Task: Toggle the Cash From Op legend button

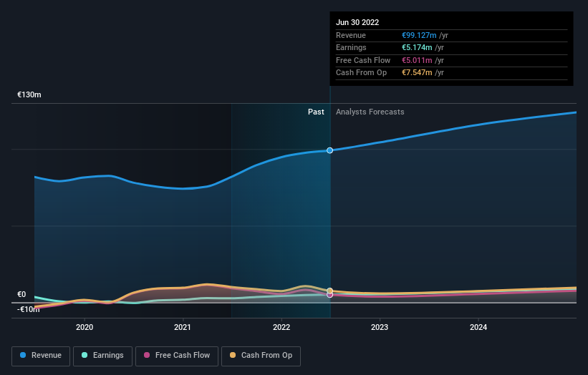Action: coord(261,356)
